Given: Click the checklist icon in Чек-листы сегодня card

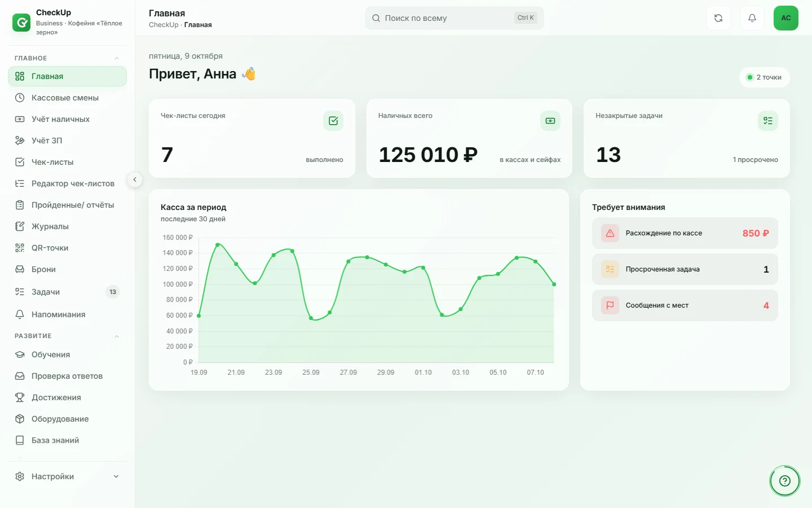Looking at the screenshot, I should 333,121.
